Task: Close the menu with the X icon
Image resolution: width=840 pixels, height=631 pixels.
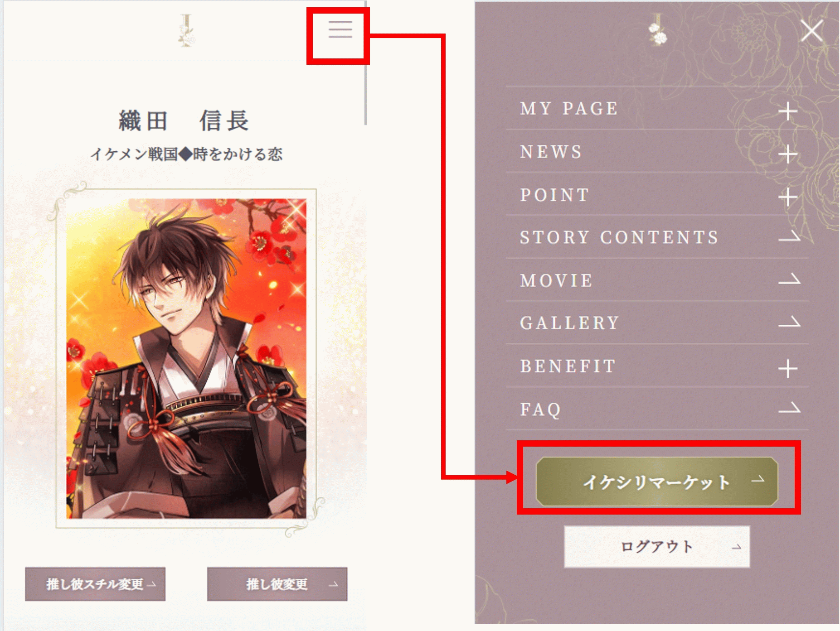Action: pos(811,31)
